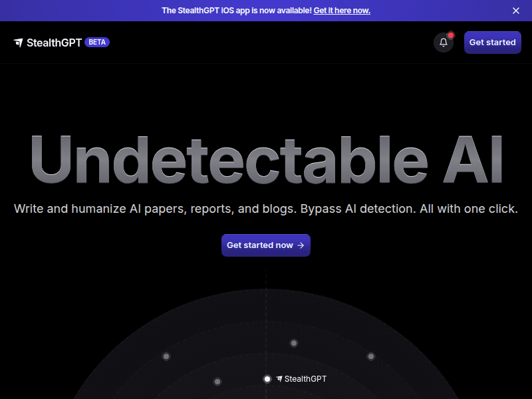Click the StealthGPT text in the header
532x399 pixels.
point(54,43)
